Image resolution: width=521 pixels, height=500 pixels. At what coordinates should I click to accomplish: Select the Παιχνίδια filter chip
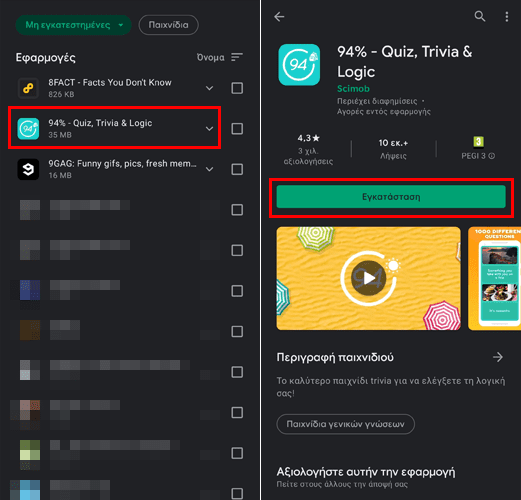[x=168, y=25]
